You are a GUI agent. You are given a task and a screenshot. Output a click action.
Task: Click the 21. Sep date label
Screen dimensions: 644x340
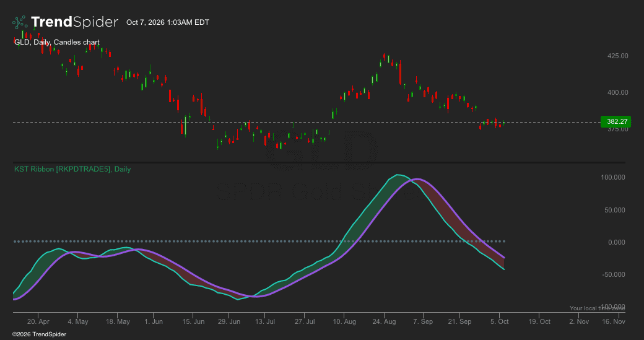(x=459, y=321)
